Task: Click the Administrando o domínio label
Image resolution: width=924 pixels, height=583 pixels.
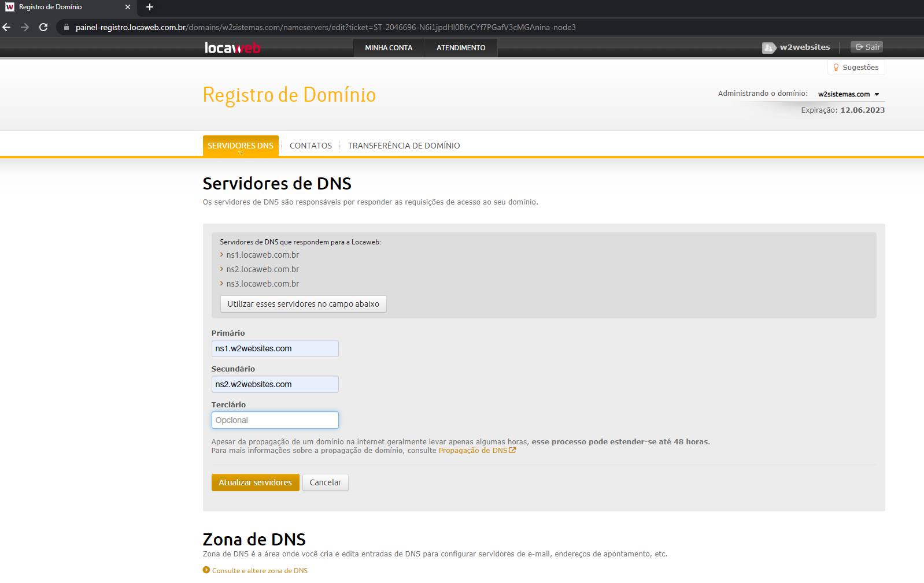Action: coord(763,94)
